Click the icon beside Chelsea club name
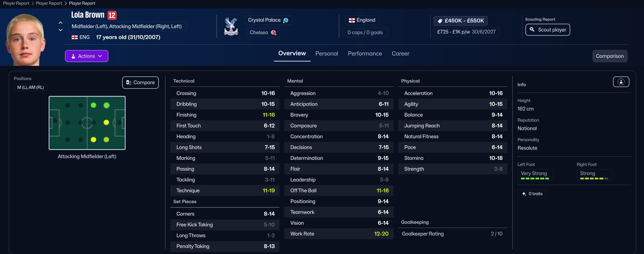The image size is (644, 254). (x=273, y=33)
